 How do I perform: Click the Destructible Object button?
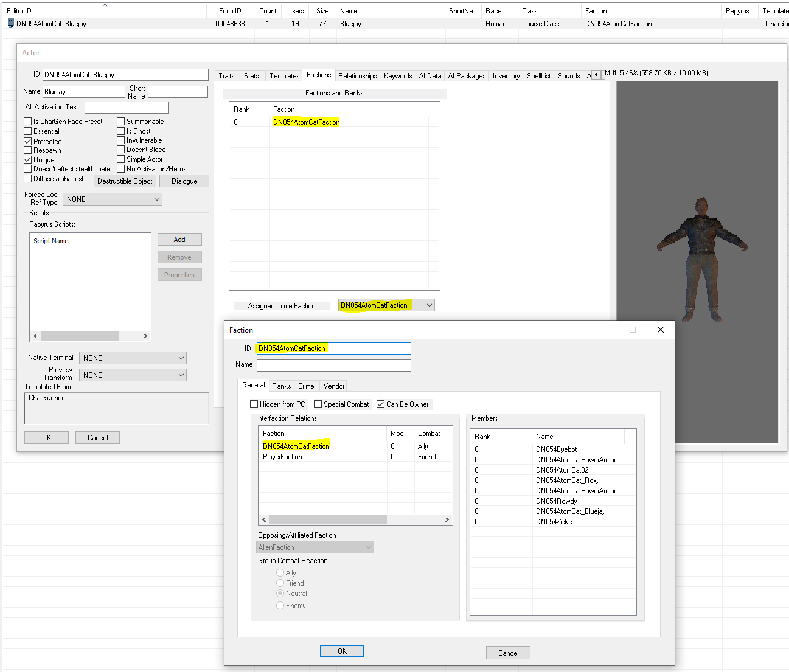tap(125, 181)
